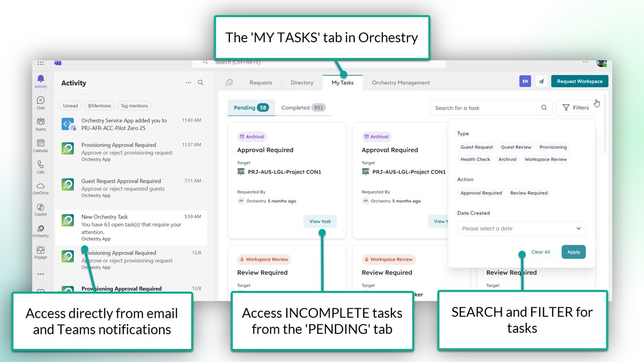Open the app launcher grid icon
The height and width of the screenshot is (362, 644).
pos(41,63)
